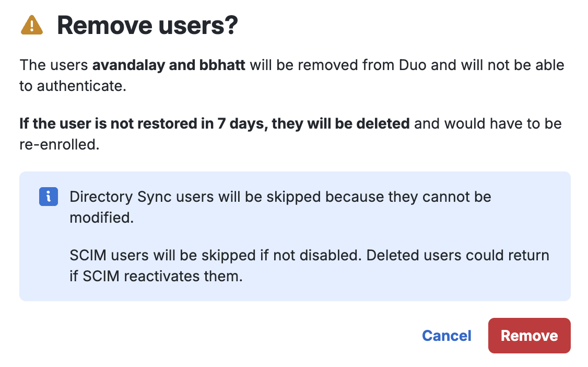
Task: Click the Remove button's red background
Action: [x=529, y=336]
